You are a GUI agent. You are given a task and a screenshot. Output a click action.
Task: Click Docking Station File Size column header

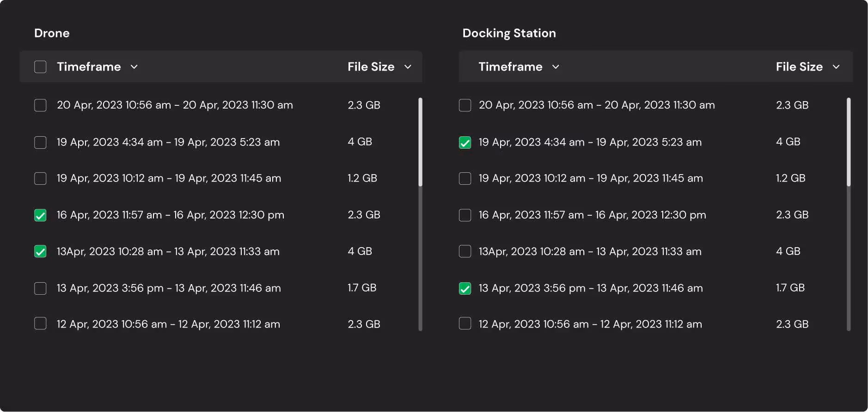point(799,67)
